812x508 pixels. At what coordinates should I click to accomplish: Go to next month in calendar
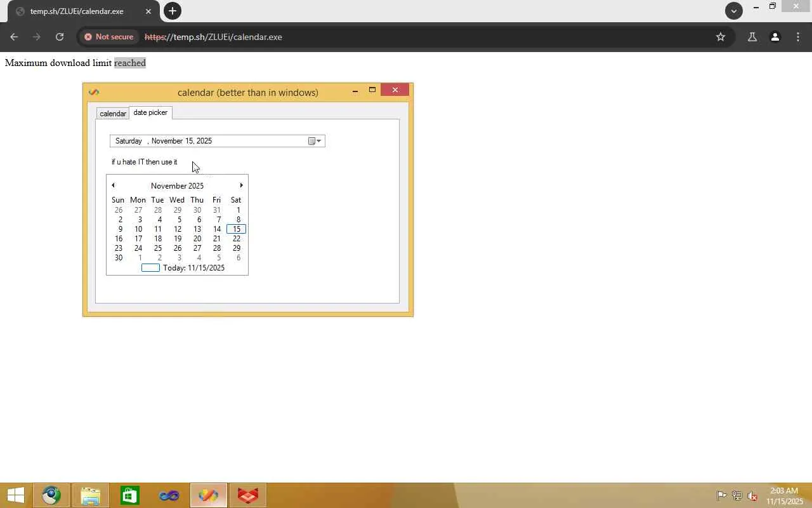coord(241,185)
